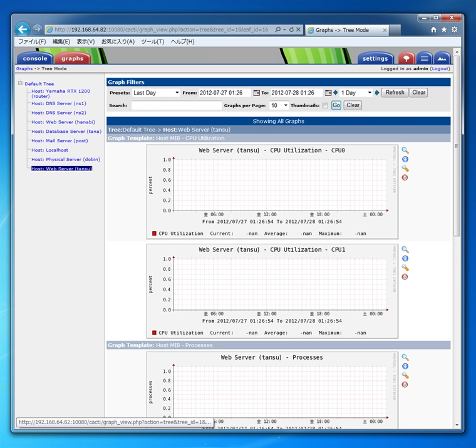Click the Logout link
The width and height of the screenshot is (476, 448).
[x=440, y=69]
